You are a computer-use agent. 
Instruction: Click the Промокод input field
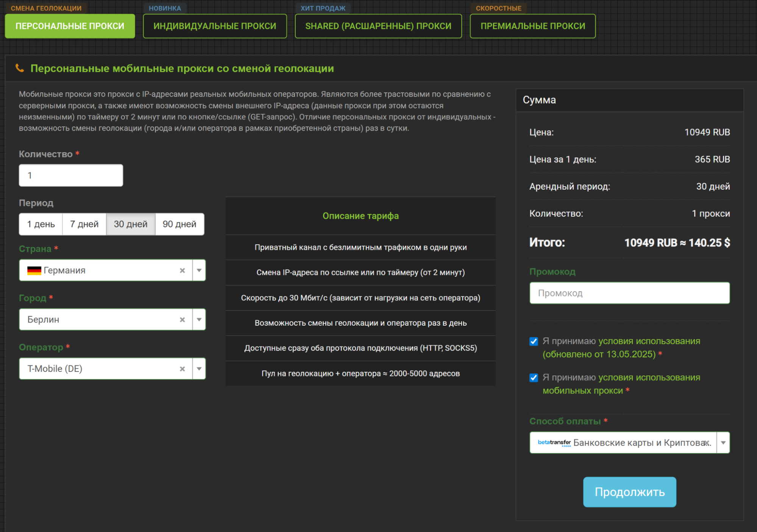pyautogui.click(x=629, y=293)
